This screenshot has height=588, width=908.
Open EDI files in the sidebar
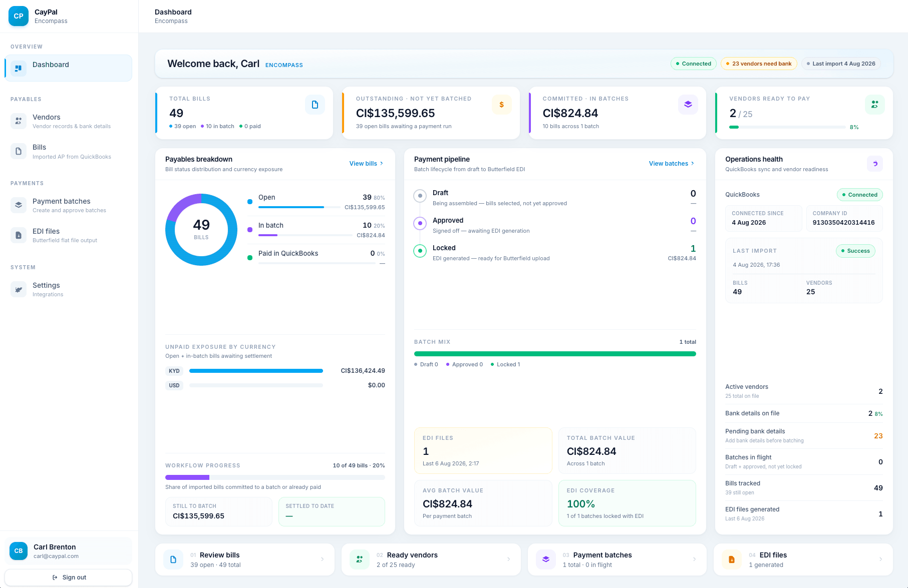(69, 235)
